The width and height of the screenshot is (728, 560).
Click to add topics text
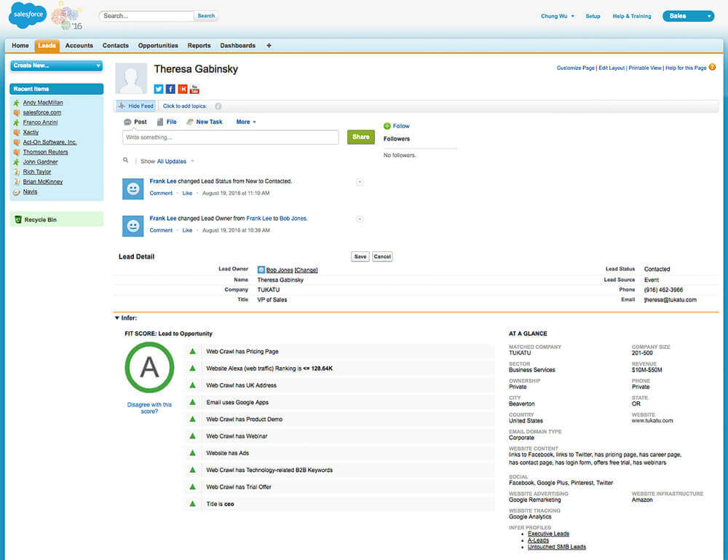pos(185,106)
